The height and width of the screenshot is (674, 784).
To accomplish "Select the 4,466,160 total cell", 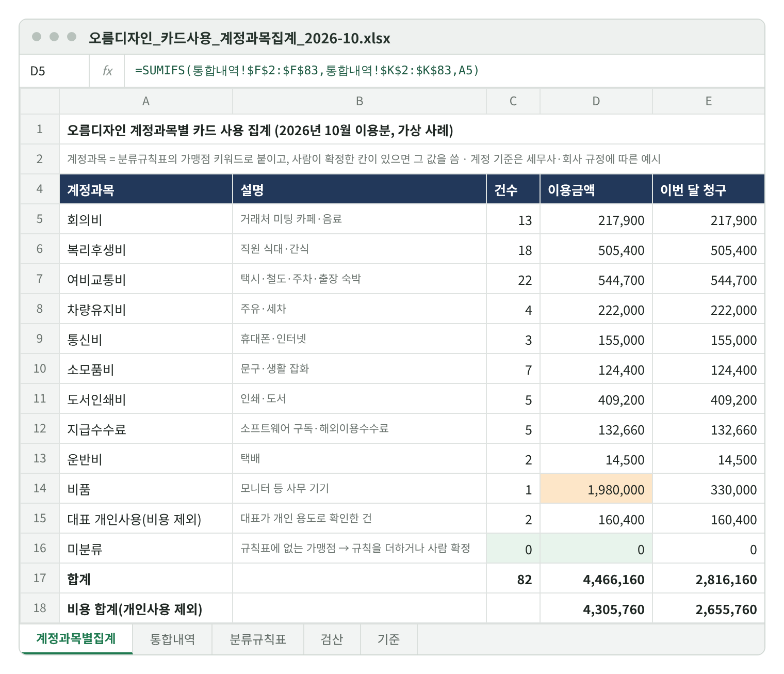I will (596, 579).
